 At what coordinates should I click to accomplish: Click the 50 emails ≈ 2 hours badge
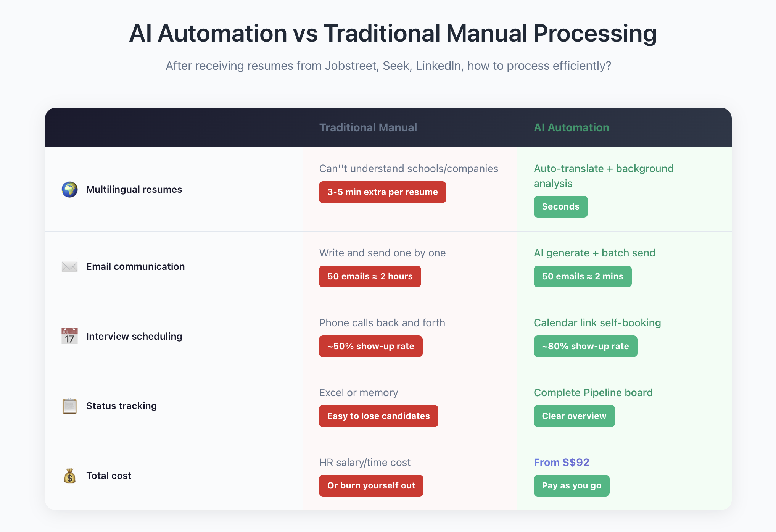point(370,276)
